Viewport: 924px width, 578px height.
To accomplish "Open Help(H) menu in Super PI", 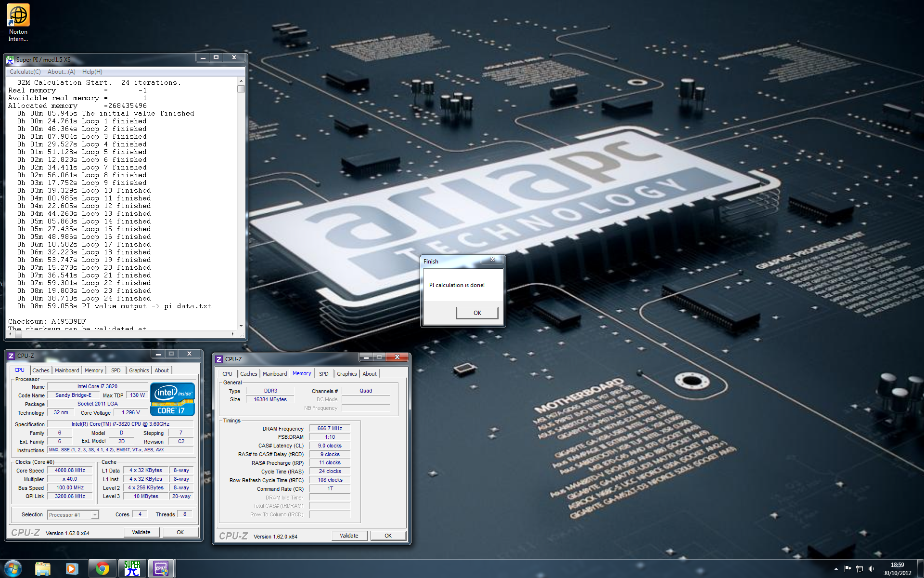I will [x=92, y=72].
